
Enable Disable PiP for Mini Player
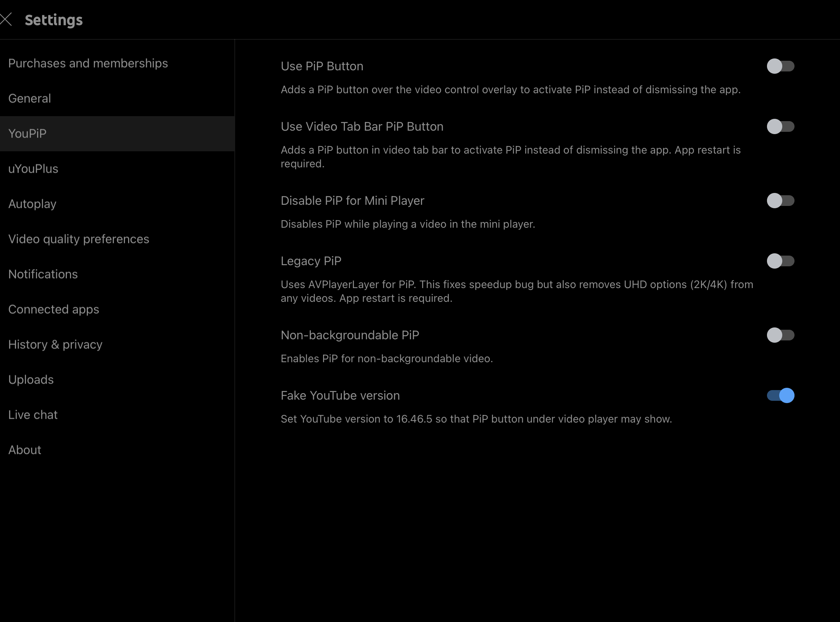781,201
